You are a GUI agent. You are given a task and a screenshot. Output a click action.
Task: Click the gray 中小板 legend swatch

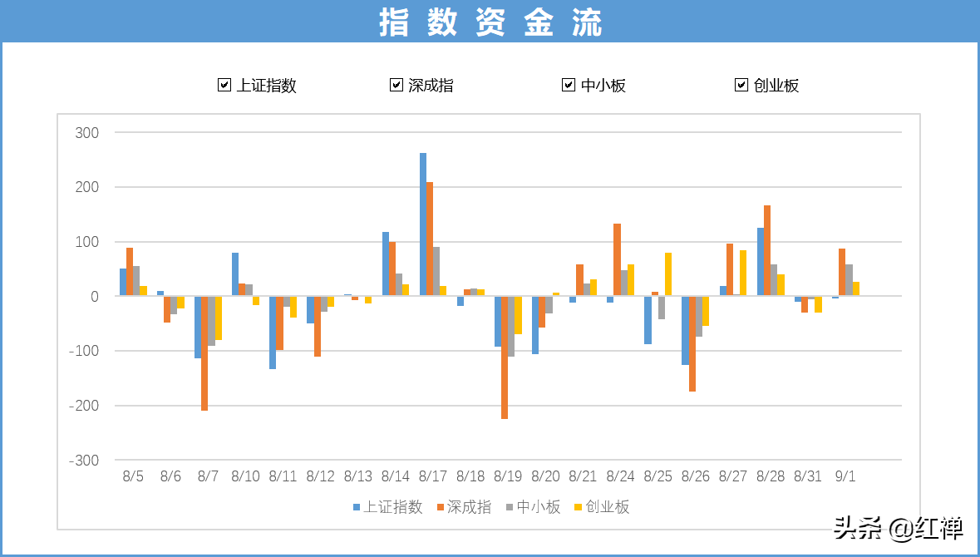510,507
